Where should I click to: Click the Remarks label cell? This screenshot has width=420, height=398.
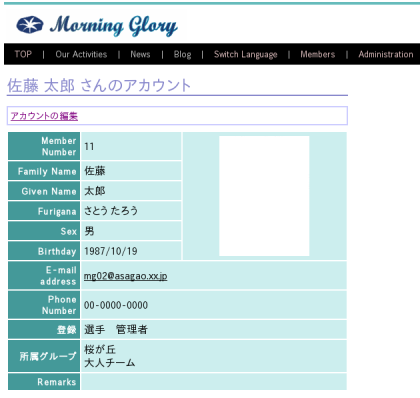tap(44, 382)
